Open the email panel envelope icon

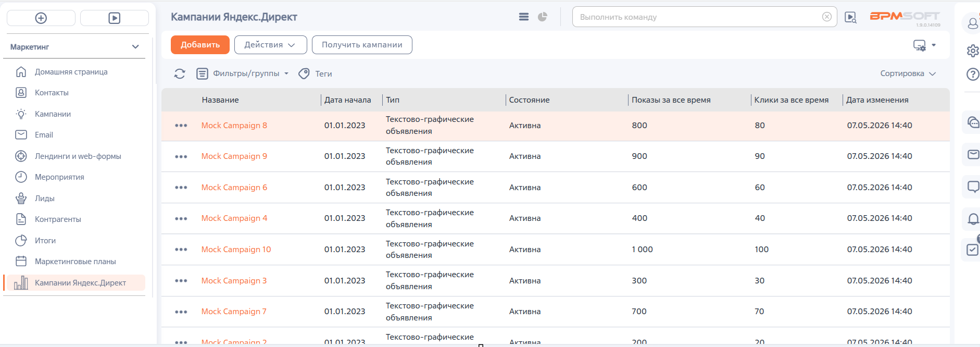point(973,154)
